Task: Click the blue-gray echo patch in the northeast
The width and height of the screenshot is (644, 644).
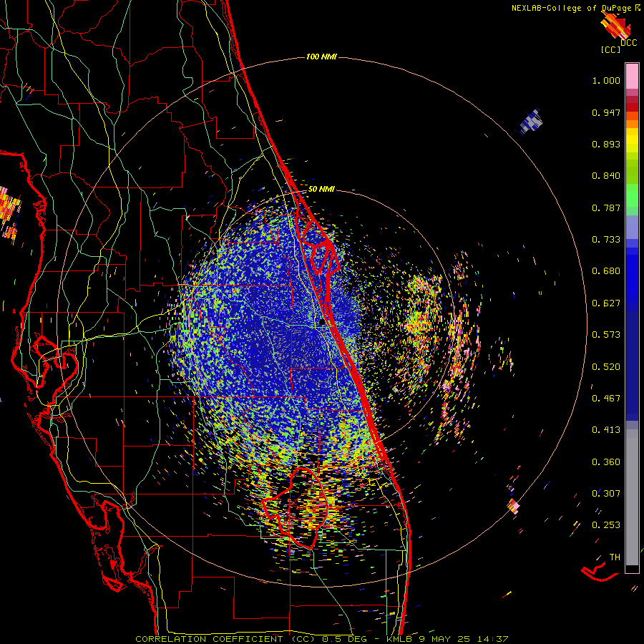Action: click(x=531, y=121)
